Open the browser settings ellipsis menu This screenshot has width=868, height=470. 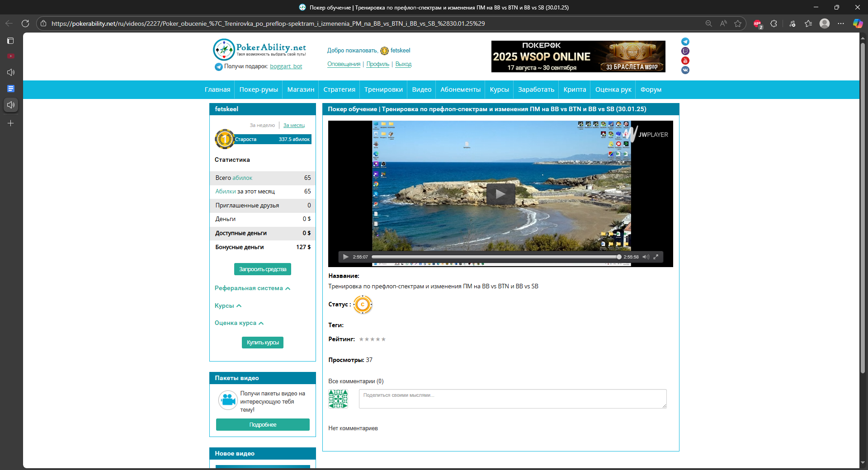click(x=841, y=23)
